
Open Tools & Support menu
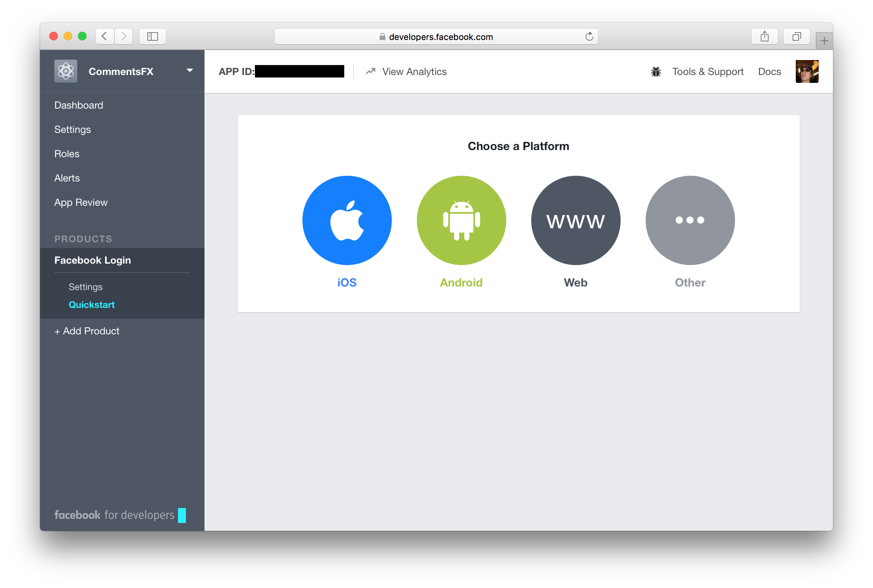coord(708,71)
